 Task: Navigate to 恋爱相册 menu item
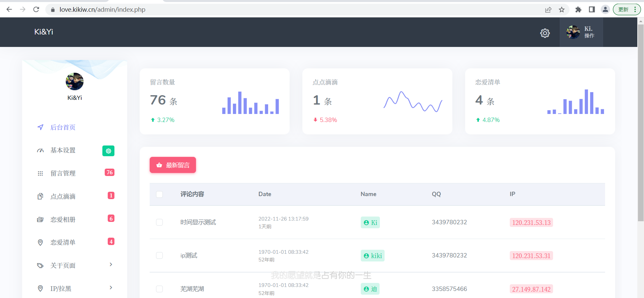point(63,220)
